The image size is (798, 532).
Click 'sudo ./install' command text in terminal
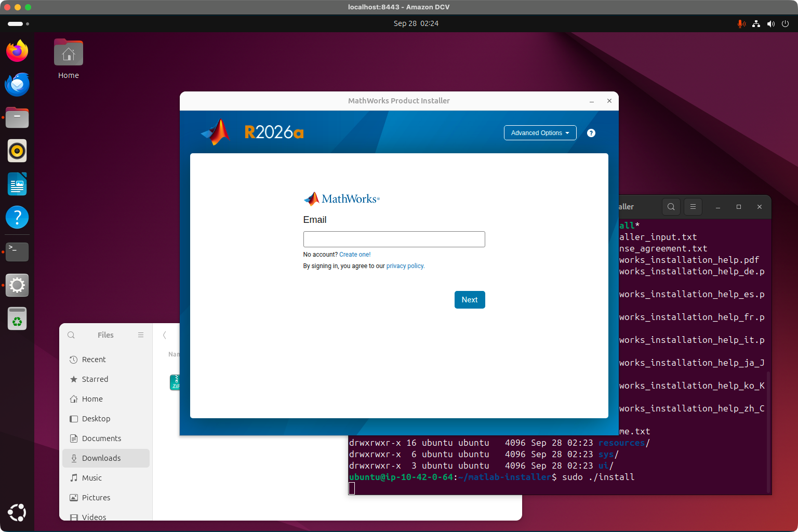pos(598,477)
